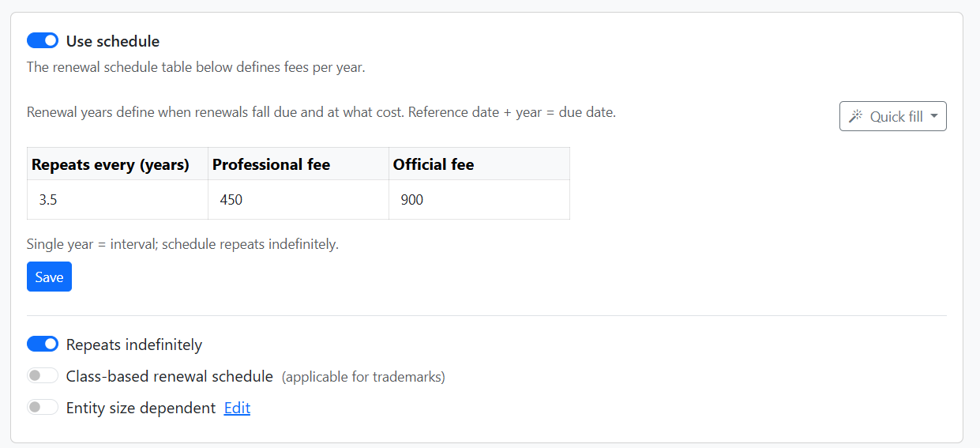Click the applicable for trademarks note
The image size is (980, 448).
(363, 377)
